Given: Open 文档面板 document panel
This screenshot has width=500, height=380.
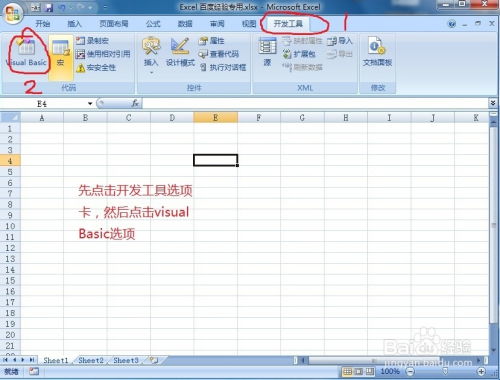Looking at the screenshot, I should (x=377, y=52).
